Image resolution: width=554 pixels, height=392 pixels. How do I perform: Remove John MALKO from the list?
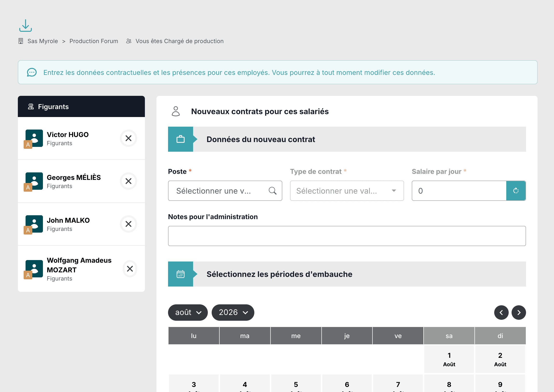128,224
